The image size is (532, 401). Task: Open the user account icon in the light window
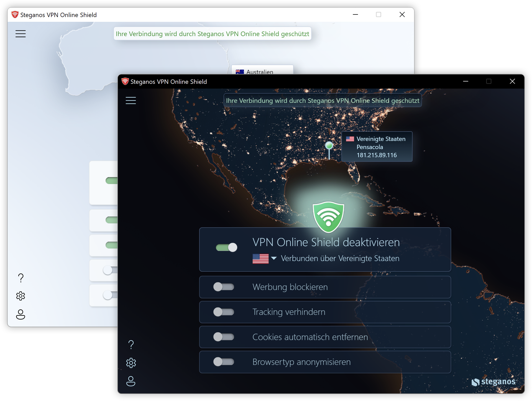click(x=21, y=314)
